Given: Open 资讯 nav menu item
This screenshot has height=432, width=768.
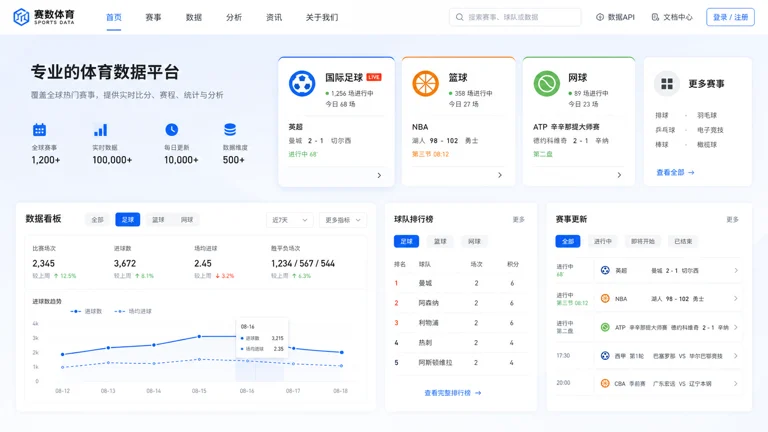Looking at the screenshot, I should [274, 17].
